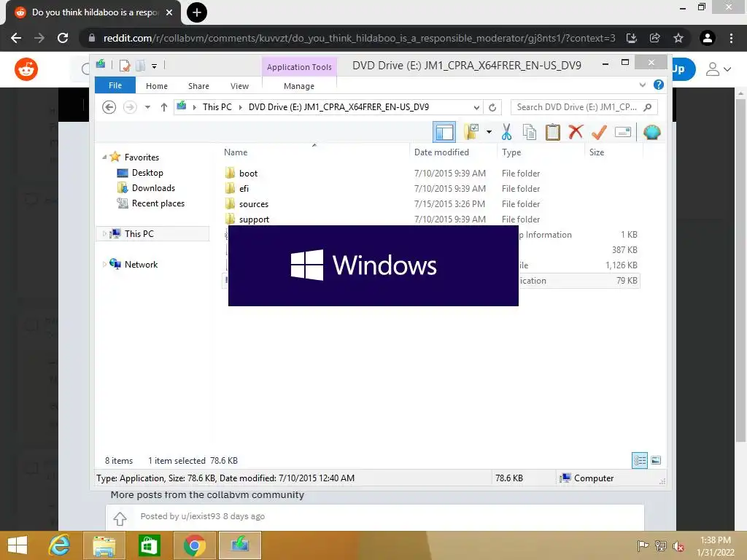Click the Explorer Forward arrow button

[130, 107]
